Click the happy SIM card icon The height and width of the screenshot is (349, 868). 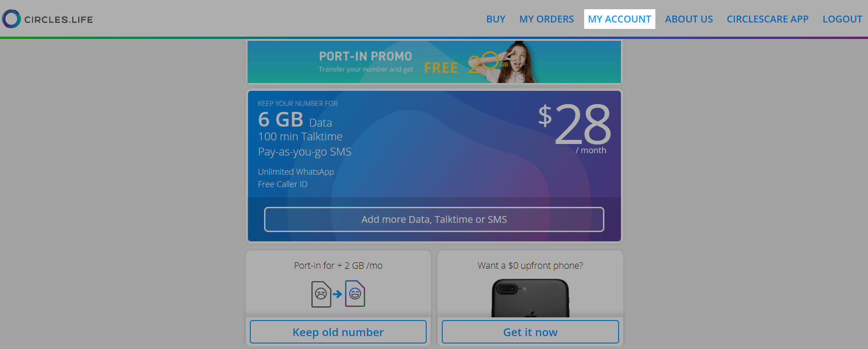(355, 294)
